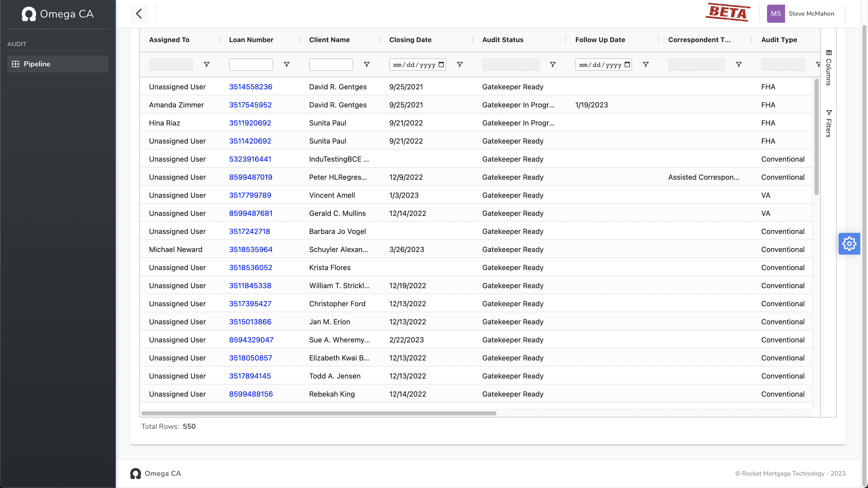This screenshot has width=868, height=488.
Task: Select the Amanda Zimmer cell
Action: pyautogui.click(x=176, y=105)
